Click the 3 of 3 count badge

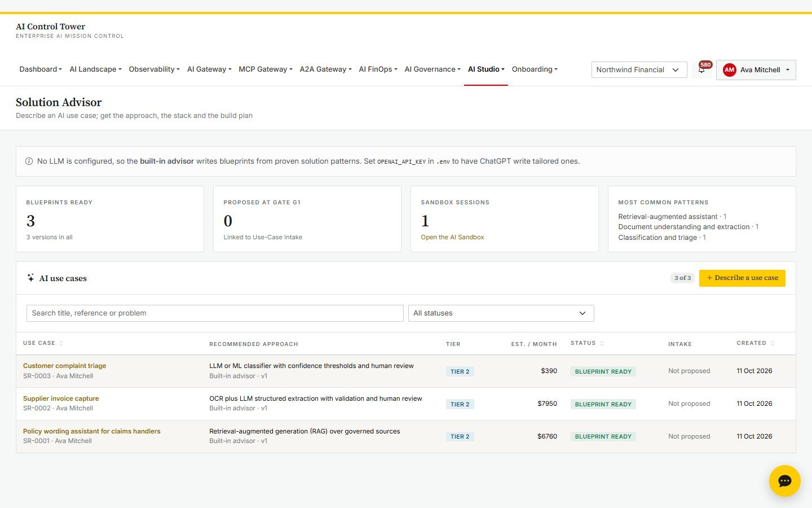click(682, 278)
